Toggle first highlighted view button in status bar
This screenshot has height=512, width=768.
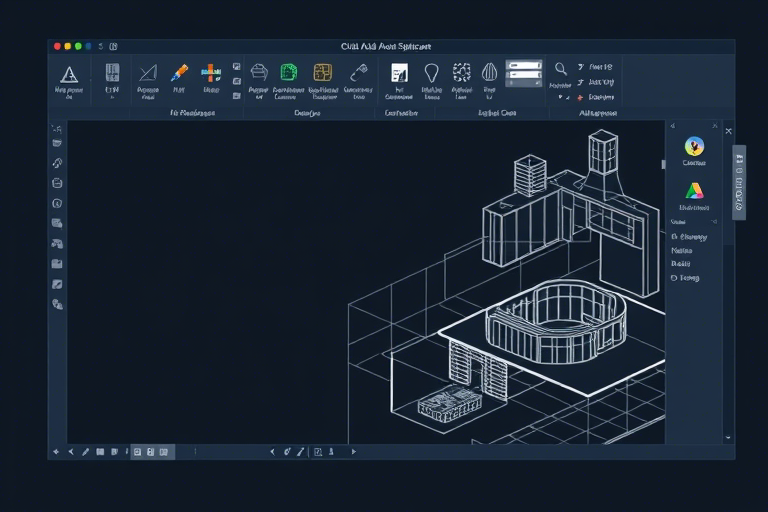[x=138, y=452]
